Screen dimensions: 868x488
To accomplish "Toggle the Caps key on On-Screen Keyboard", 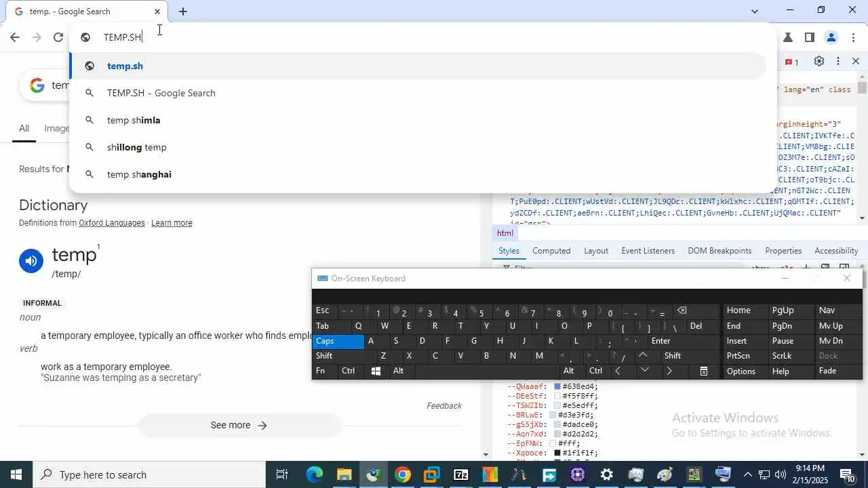I will [338, 341].
